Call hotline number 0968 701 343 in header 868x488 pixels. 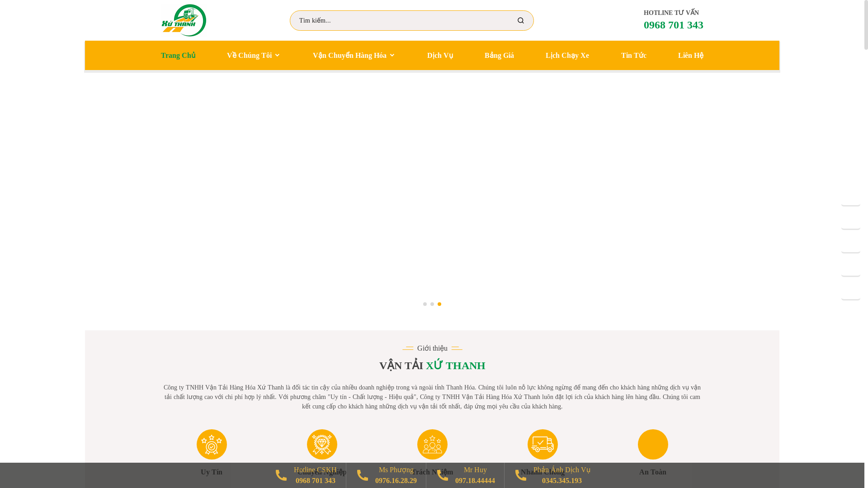673,25
